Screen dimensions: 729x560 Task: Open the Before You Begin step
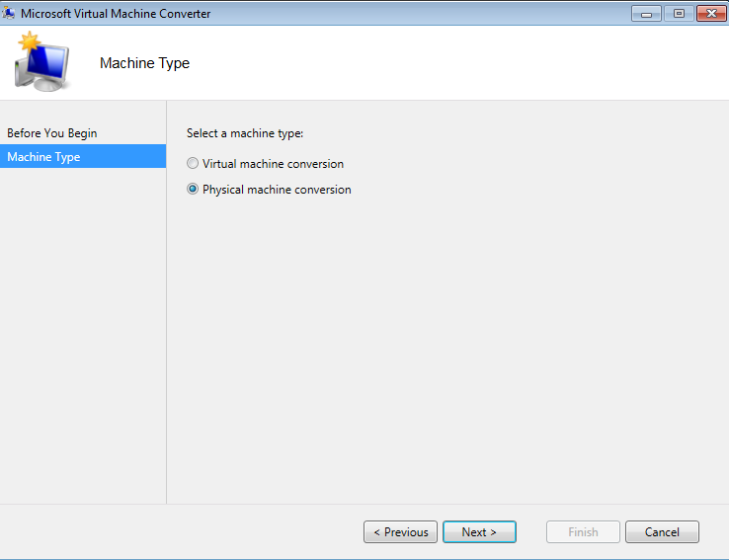pyautogui.click(x=52, y=133)
